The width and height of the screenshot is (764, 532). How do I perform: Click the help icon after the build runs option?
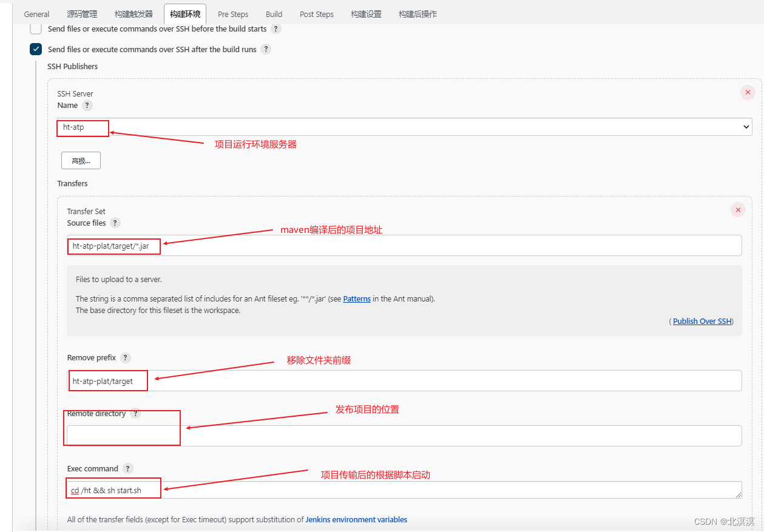(265, 49)
